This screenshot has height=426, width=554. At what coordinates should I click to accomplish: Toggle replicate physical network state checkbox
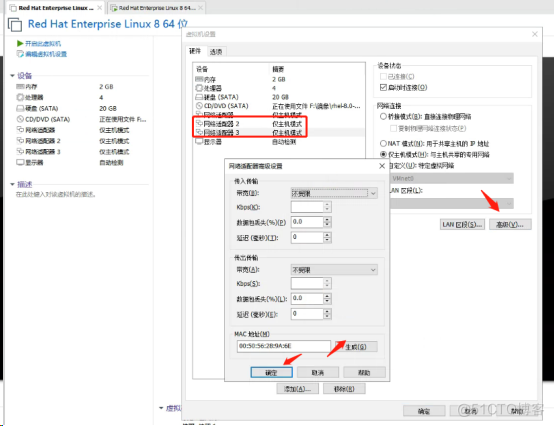coord(393,128)
